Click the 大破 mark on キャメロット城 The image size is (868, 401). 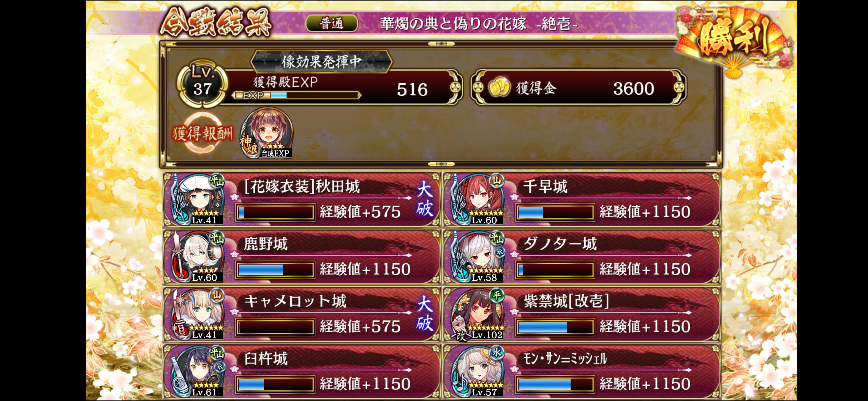point(424,314)
